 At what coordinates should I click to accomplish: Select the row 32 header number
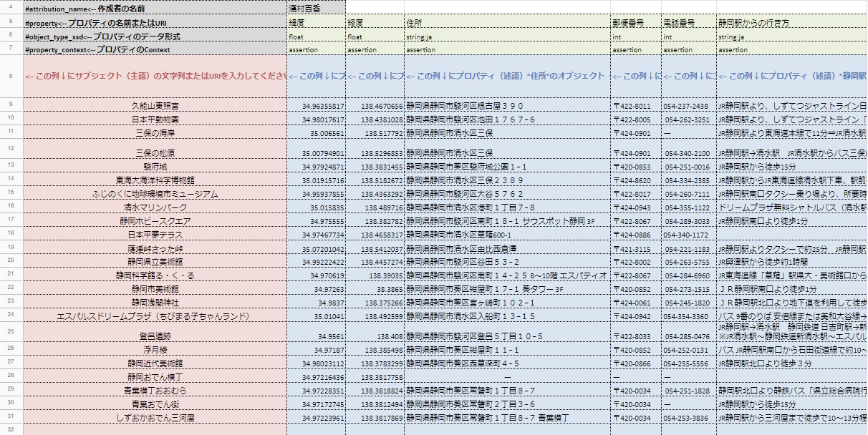11,430
